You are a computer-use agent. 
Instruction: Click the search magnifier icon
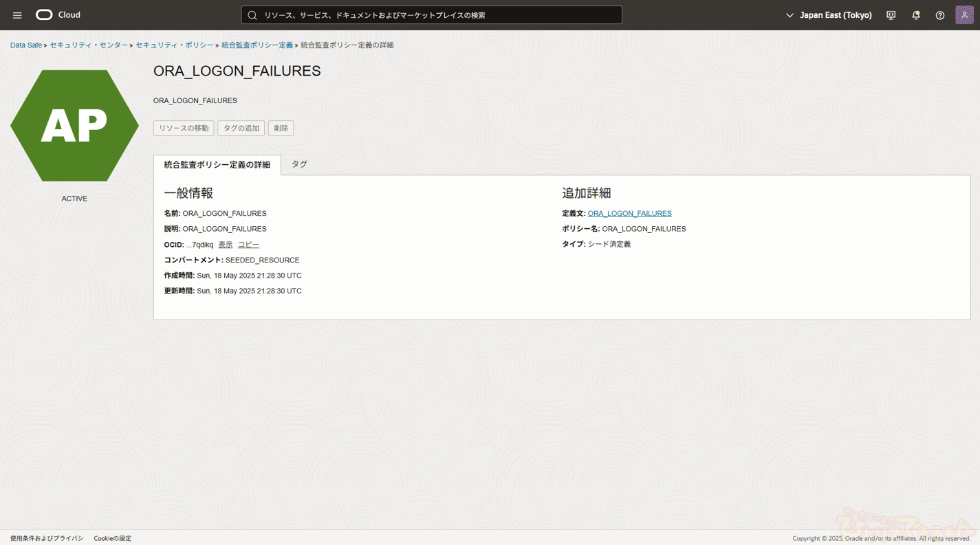point(252,15)
